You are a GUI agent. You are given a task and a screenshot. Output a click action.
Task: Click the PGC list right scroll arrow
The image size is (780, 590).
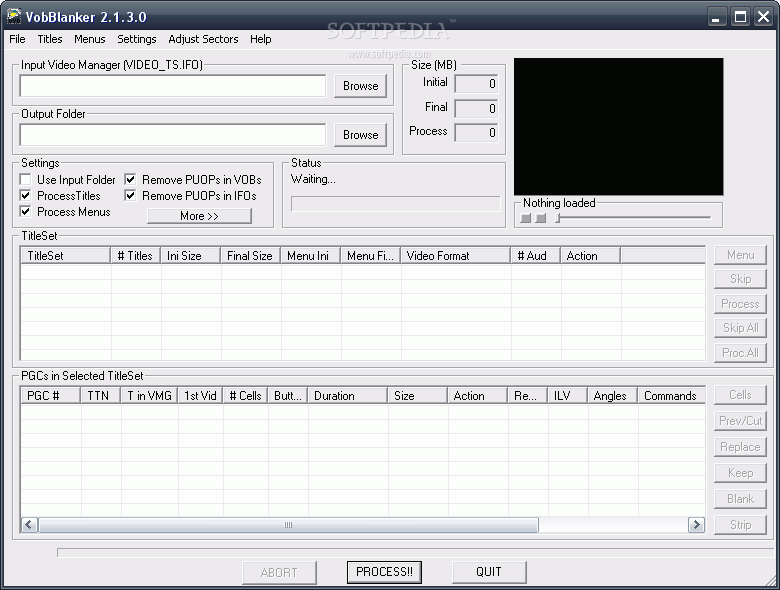coord(696,525)
